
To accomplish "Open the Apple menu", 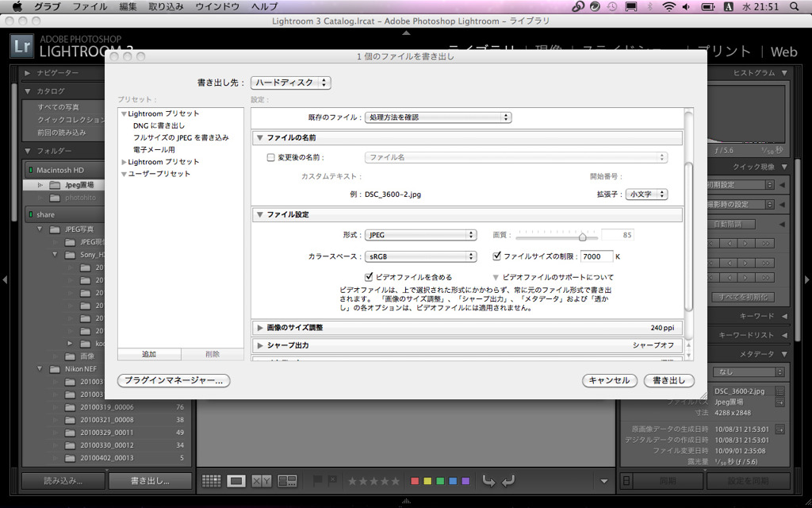I will tap(17, 6).
